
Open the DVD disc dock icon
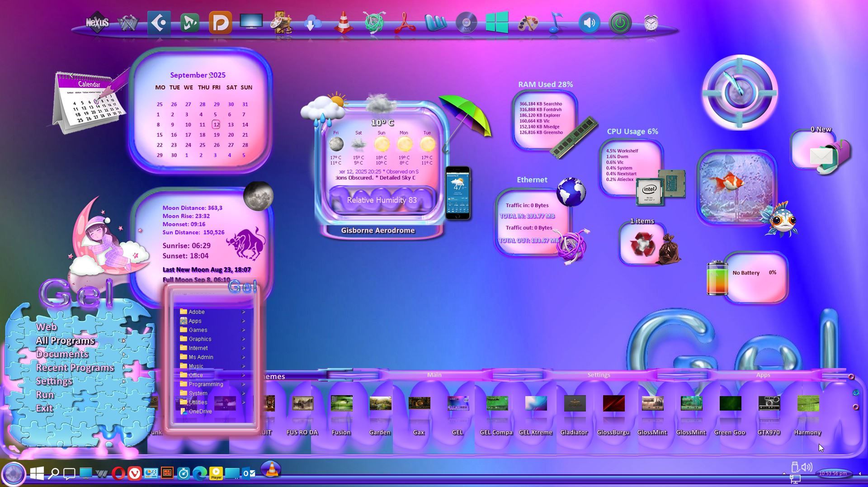(466, 23)
